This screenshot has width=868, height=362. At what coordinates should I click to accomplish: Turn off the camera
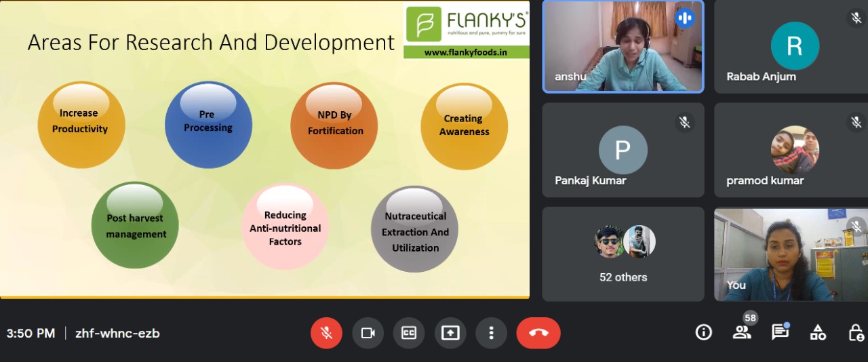tap(368, 333)
